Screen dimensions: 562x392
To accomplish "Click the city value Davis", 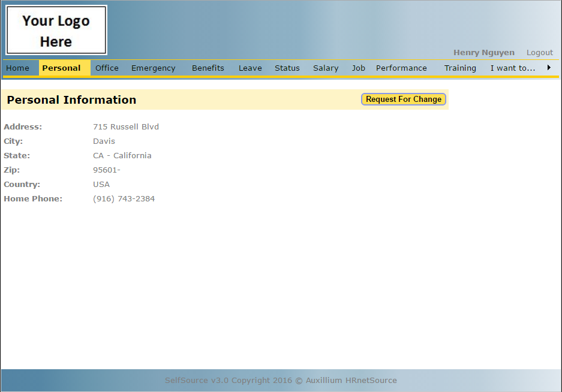I will coord(104,141).
